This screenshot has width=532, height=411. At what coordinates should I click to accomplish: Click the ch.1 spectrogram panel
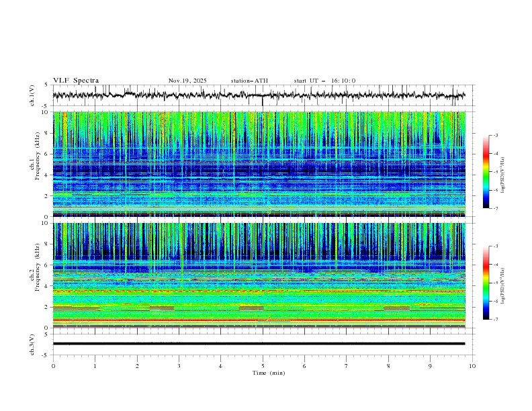(x=259, y=164)
